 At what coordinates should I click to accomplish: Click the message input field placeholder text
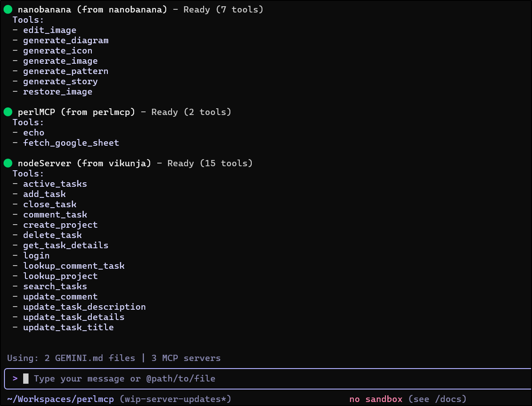(124, 379)
